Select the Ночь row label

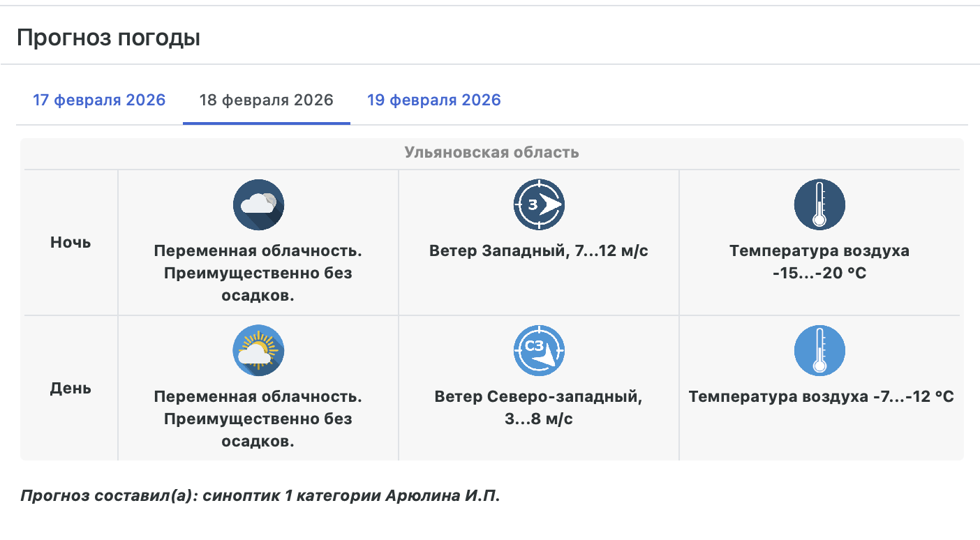click(70, 243)
